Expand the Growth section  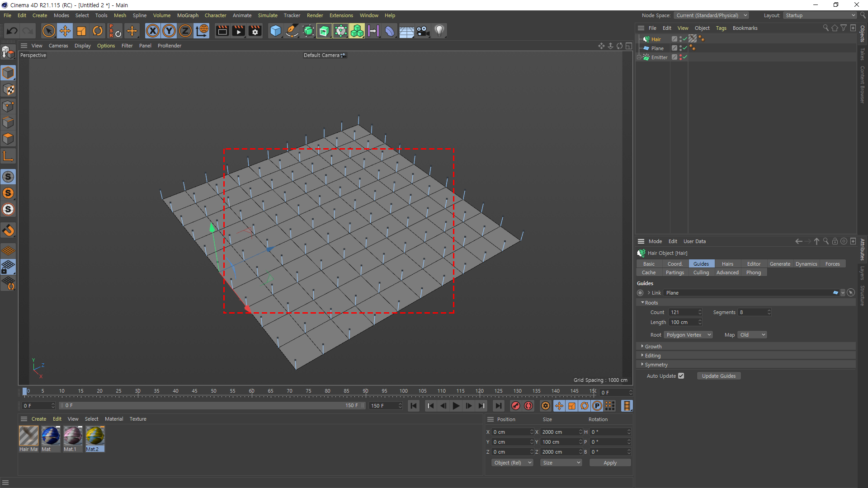point(653,347)
